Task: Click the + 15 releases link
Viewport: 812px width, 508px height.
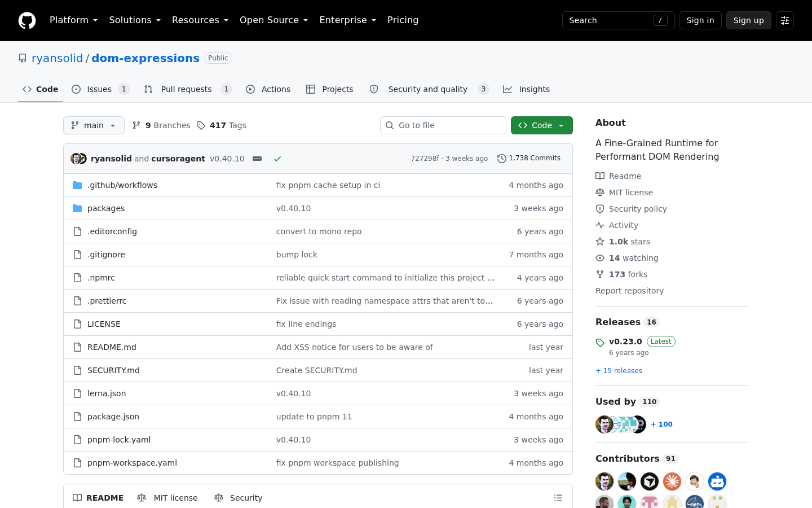Action: click(619, 371)
